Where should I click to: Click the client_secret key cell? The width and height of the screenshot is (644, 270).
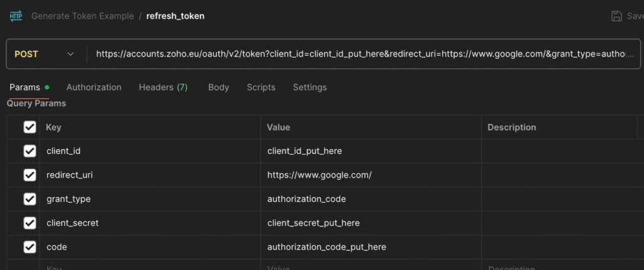click(x=150, y=223)
